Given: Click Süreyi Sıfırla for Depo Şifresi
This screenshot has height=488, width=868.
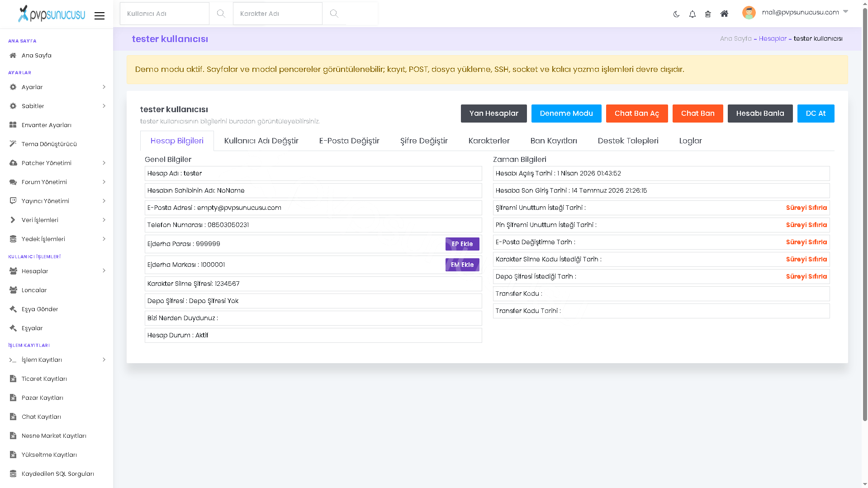Looking at the screenshot, I should click(806, 276).
